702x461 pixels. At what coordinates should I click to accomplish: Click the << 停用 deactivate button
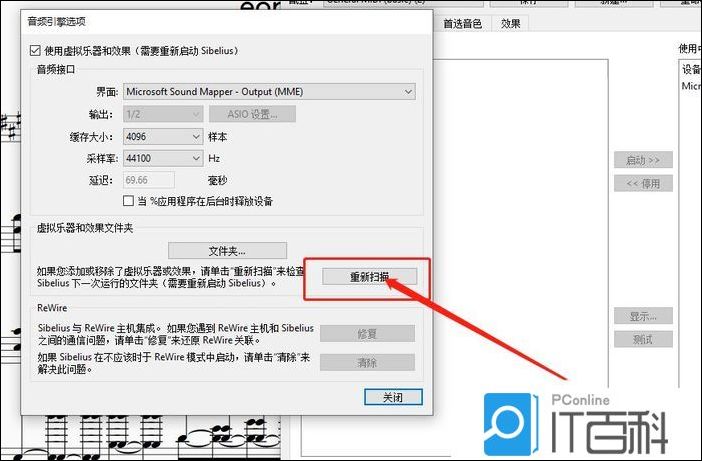[x=642, y=183]
